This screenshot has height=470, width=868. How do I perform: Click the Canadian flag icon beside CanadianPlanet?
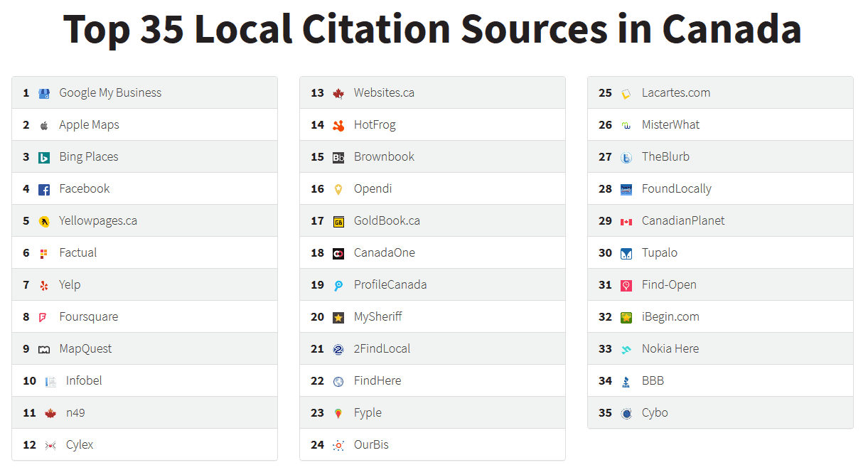pyautogui.click(x=627, y=220)
